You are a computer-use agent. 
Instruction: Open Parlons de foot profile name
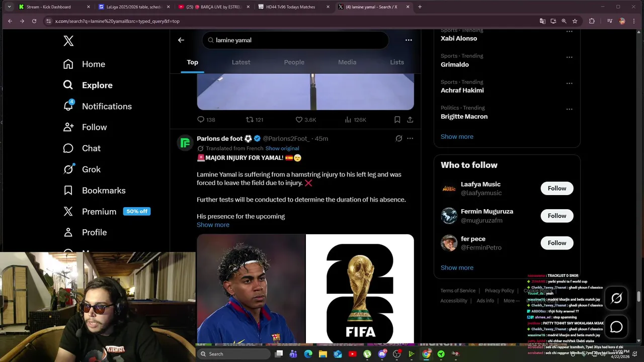220,138
